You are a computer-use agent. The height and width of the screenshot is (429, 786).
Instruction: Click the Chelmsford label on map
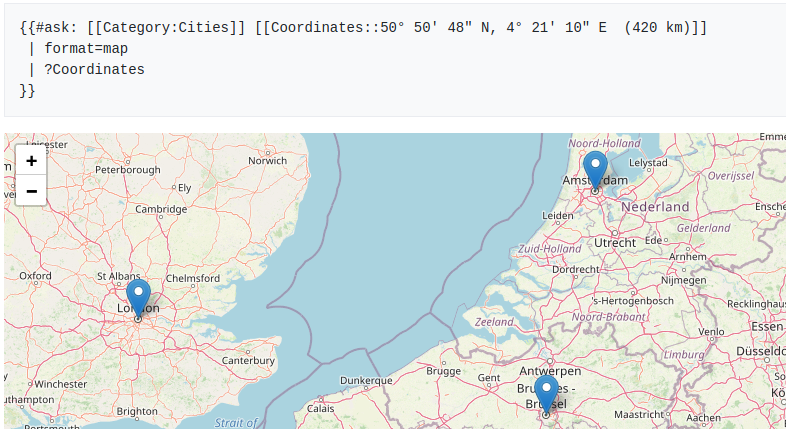point(193,278)
